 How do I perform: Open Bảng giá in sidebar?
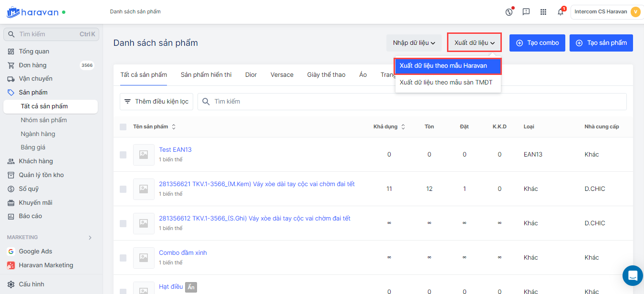[x=33, y=147]
